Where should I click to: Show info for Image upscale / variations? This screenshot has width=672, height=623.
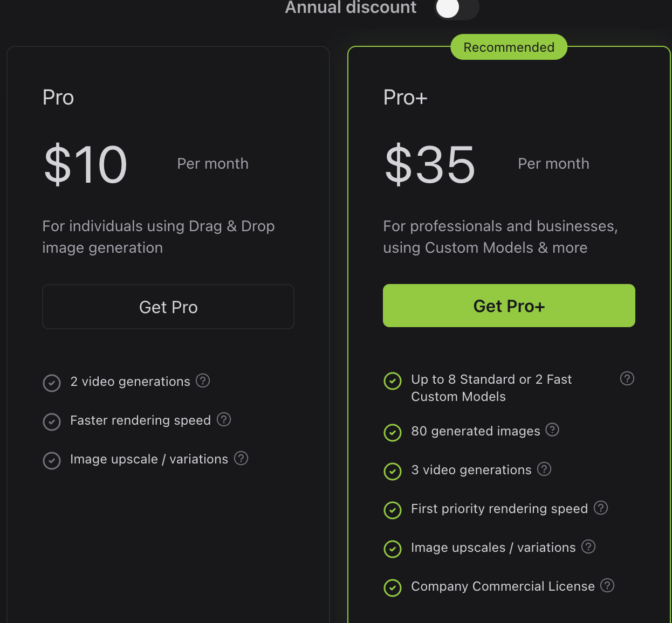pos(241,458)
